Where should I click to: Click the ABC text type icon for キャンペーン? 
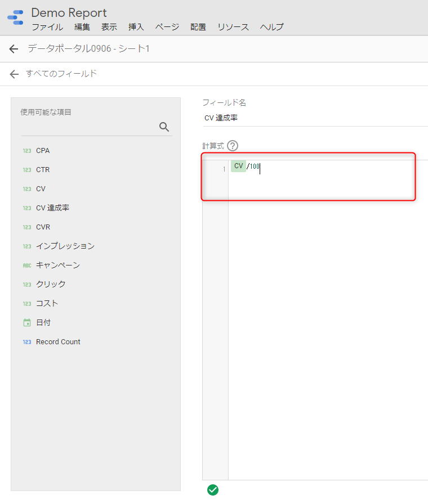[x=27, y=265]
